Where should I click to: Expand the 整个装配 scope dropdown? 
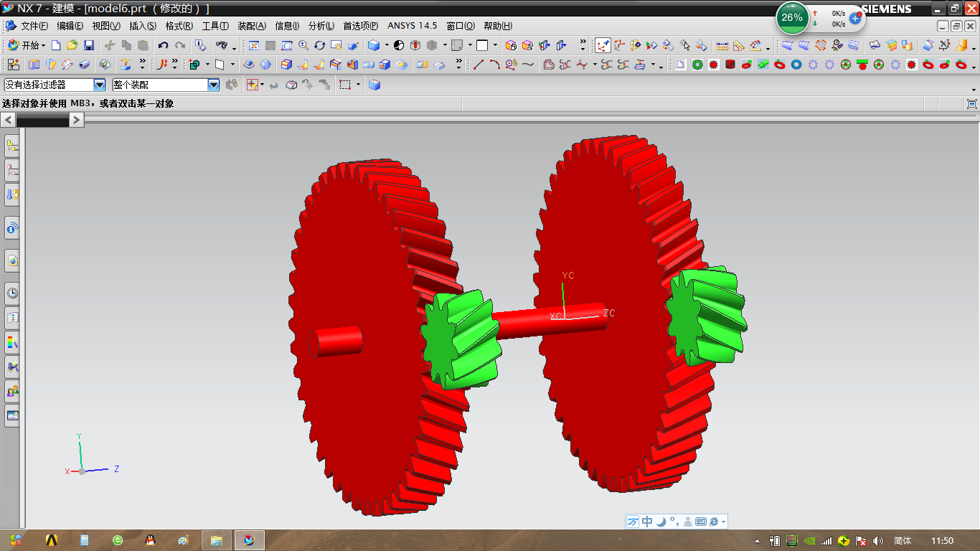tap(213, 85)
